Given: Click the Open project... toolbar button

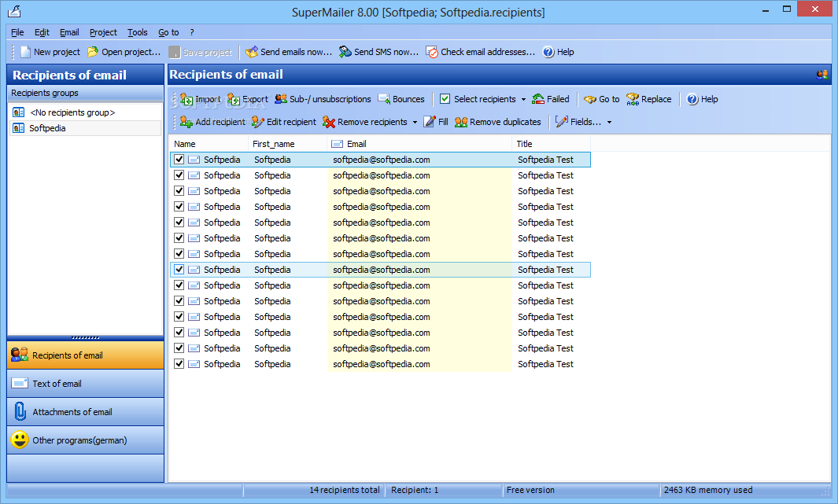Looking at the screenshot, I should pos(124,52).
